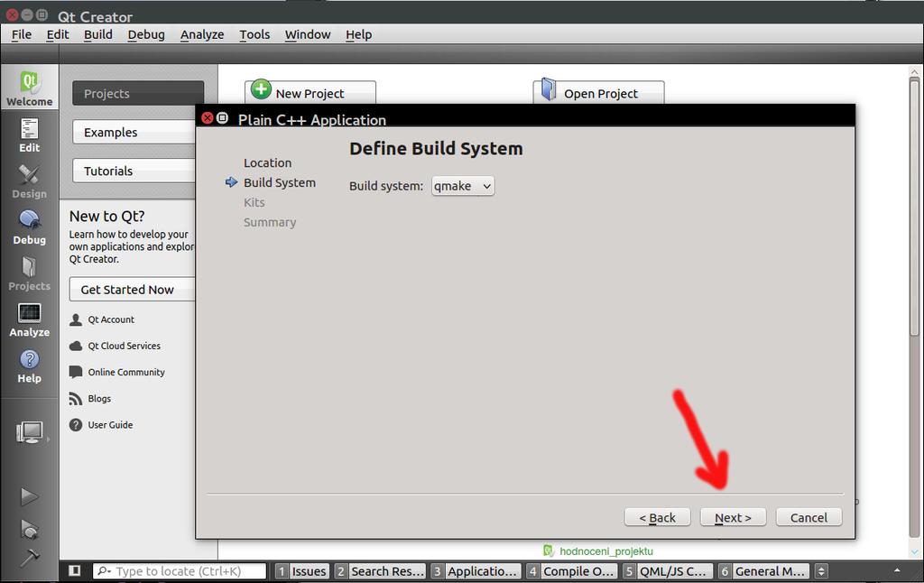Expand the output pane with the arrow
Screen dimensions: 924x583
point(897,570)
